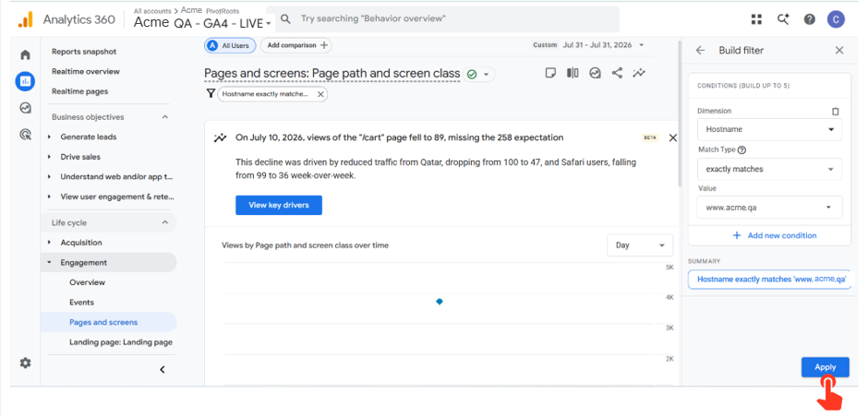The width and height of the screenshot is (868, 417).
Task: Open the Insights sparkline icon
Action: pyautogui.click(x=639, y=73)
